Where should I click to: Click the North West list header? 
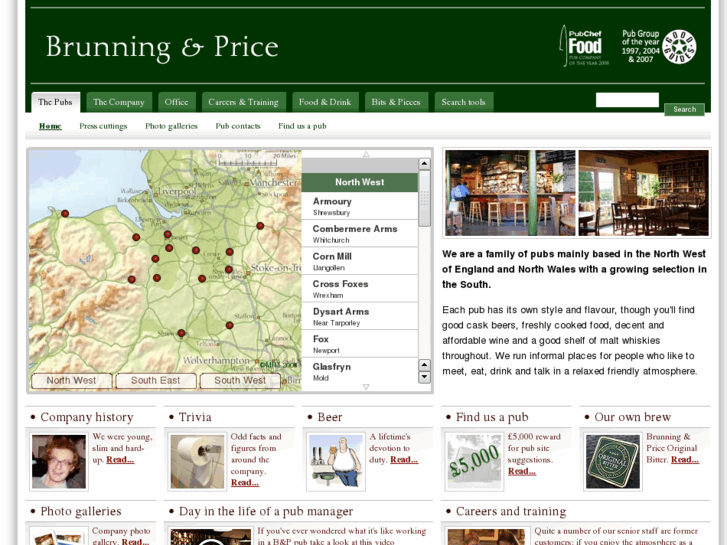tap(360, 182)
